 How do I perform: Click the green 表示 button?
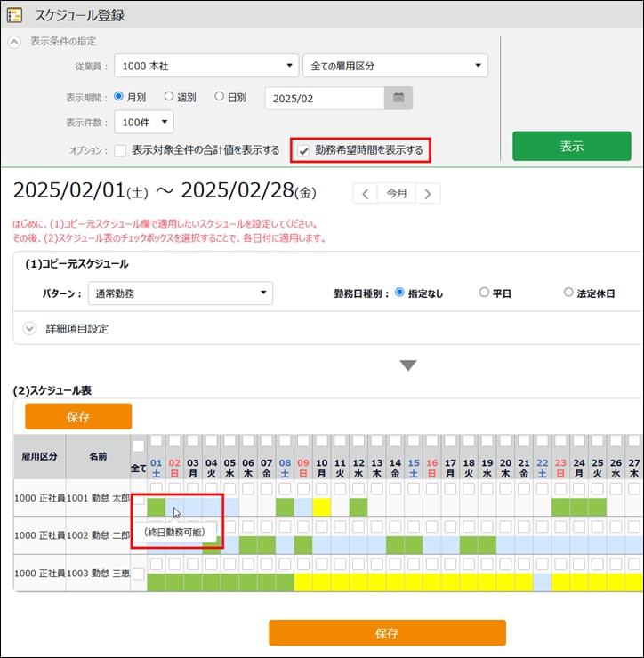click(571, 147)
